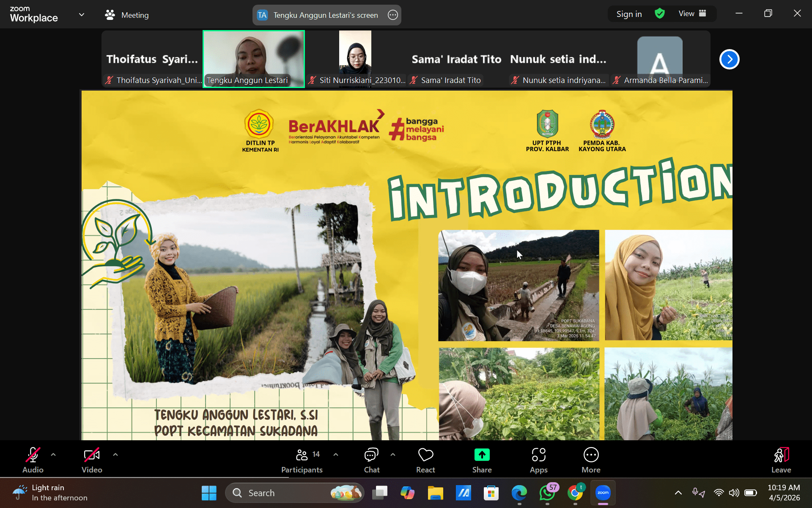Open the Chat panel
The width and height of the screenshot is (812, 508).
[x=371, y=460]
